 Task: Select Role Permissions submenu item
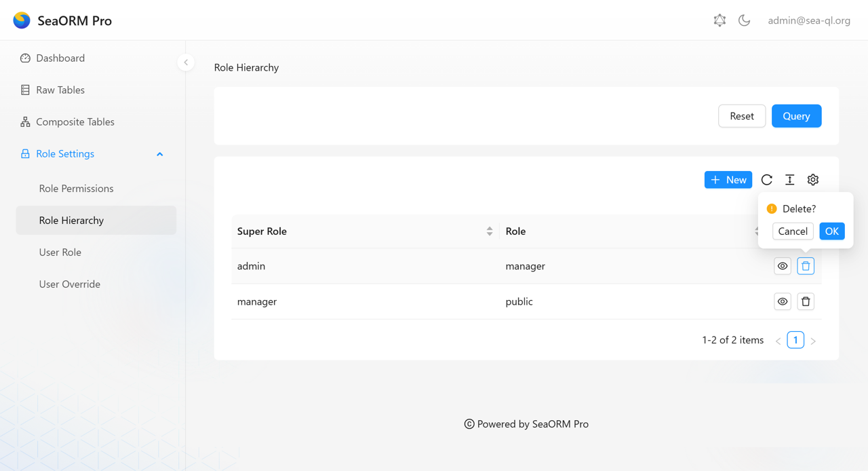pos(76,189)
